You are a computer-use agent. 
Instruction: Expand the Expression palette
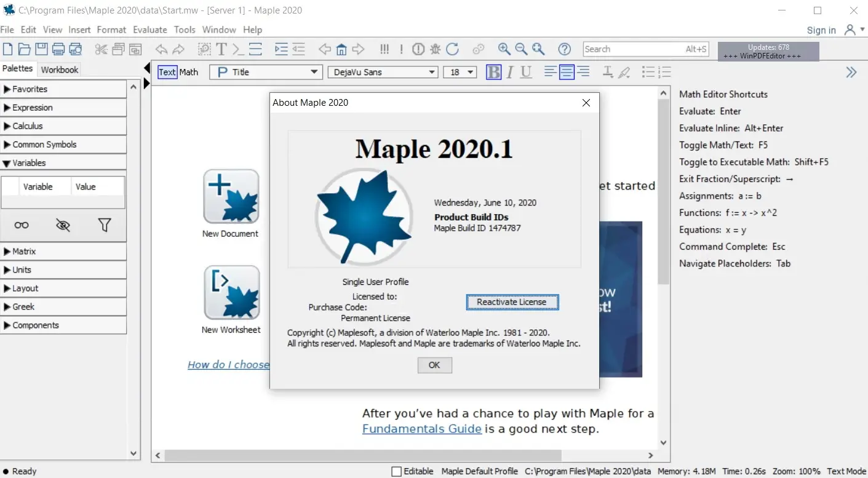point(63,108)
